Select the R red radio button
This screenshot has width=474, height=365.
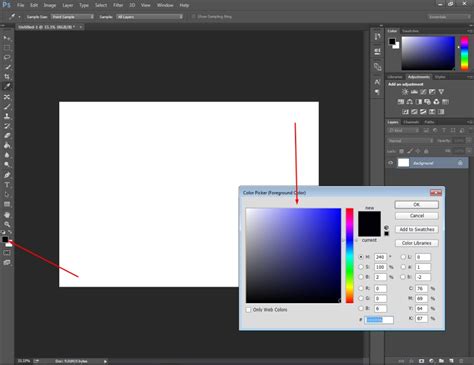click(361, 288)
